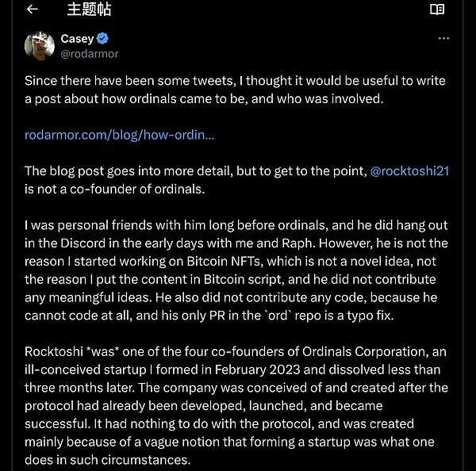Open Casey's profile avatar picture
The width and height of the screenshot is (476, 471).
point(39,47)
